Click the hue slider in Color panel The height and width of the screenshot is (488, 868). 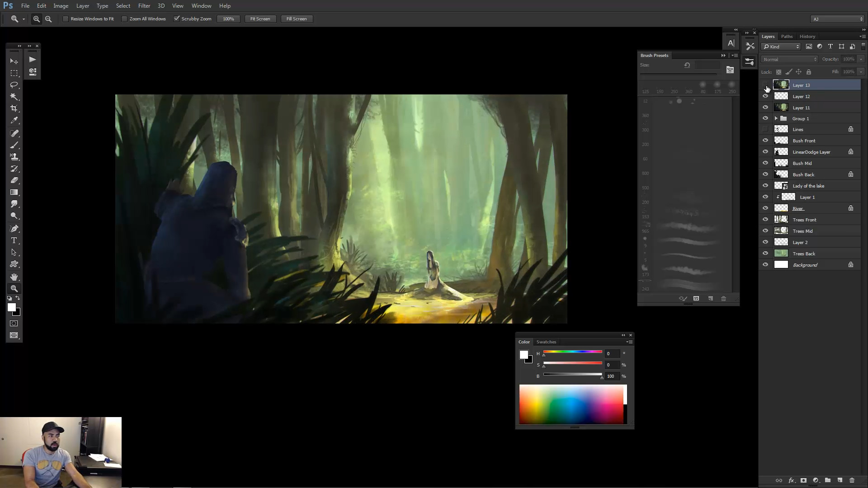click(572, 352)
